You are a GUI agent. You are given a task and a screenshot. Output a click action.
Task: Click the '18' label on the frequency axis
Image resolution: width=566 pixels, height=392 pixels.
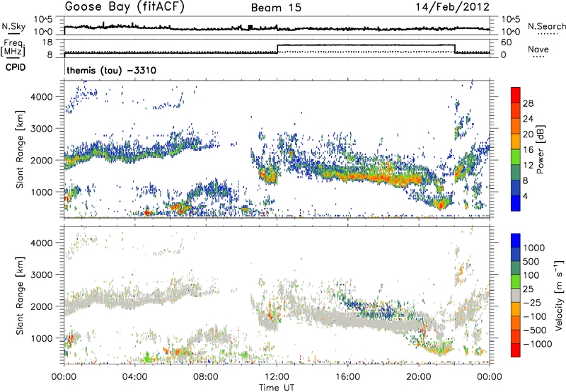[x=47, y=42]
